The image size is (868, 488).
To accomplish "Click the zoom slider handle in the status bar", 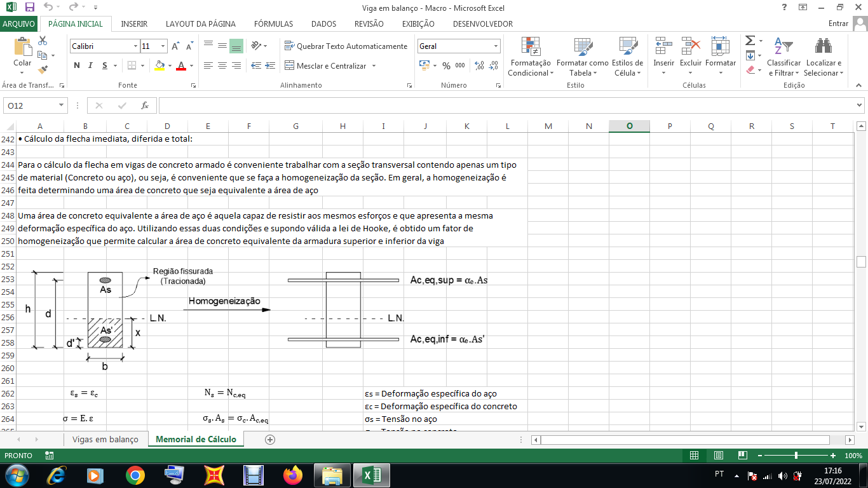I will coord(796,456).
